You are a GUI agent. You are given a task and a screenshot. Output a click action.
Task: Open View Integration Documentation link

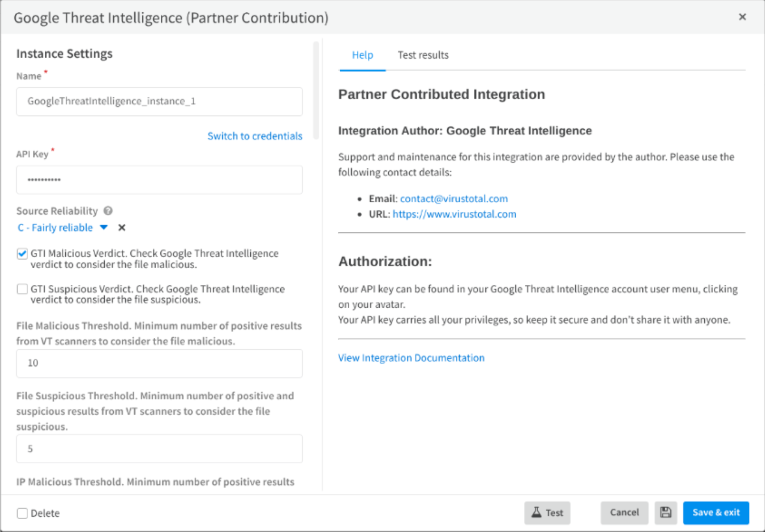pyautogui.click(x=411, y=358)
